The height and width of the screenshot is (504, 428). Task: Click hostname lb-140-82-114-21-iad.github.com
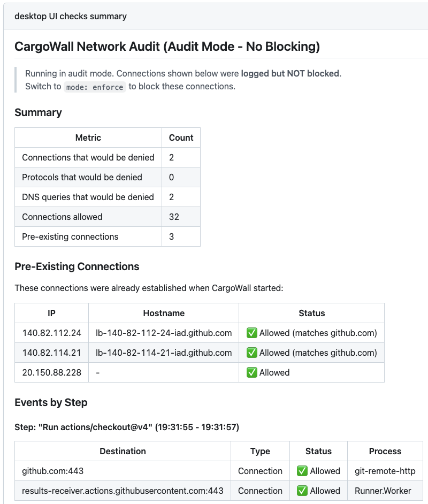(163, 353)
